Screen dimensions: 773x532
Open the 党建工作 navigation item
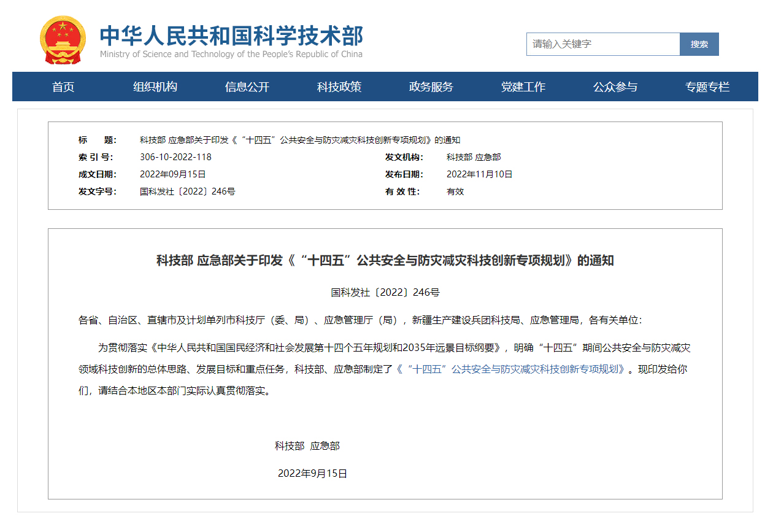(x=522, y=87)
